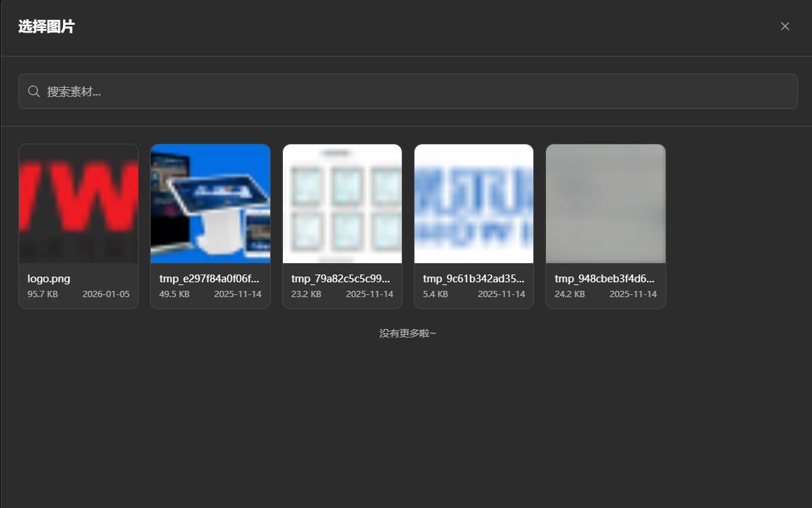Image resolution: width=812 pixels, height=508 pixels.
Task: Close the image picker dialog
Action: [784, 26]
